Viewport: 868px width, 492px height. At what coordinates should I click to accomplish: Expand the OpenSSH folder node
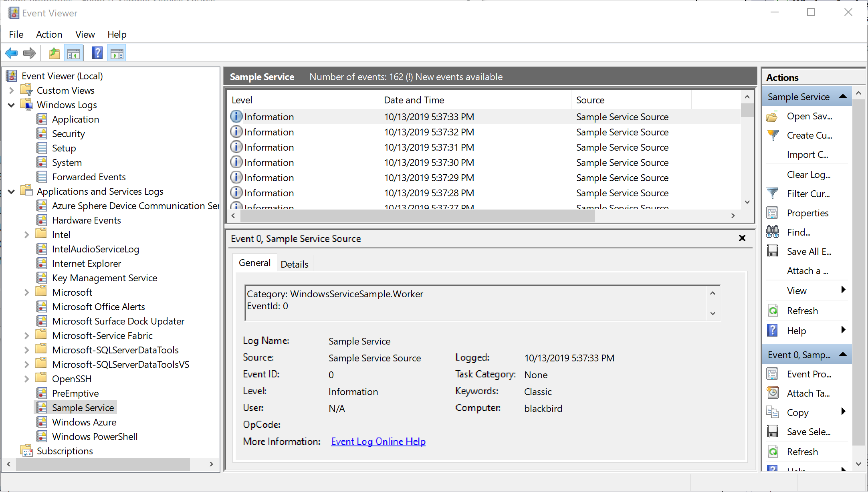pyautogui.click(x=27, y=379)
